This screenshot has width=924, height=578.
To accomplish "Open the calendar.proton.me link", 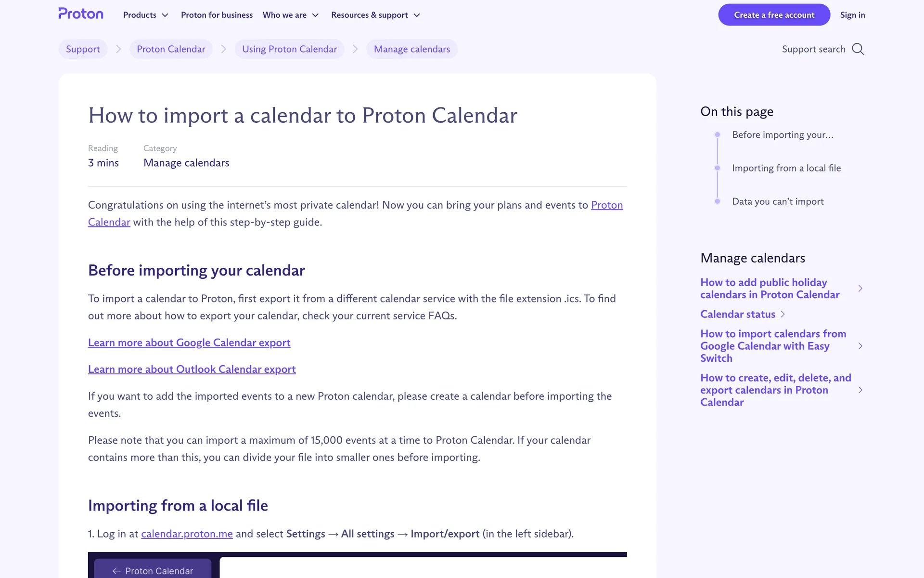I will coord(187,534).
